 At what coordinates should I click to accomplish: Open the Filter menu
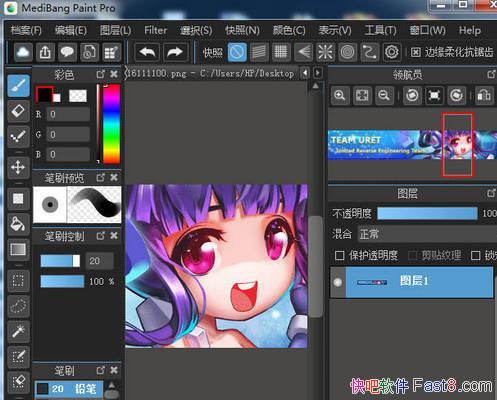(155, 30)
